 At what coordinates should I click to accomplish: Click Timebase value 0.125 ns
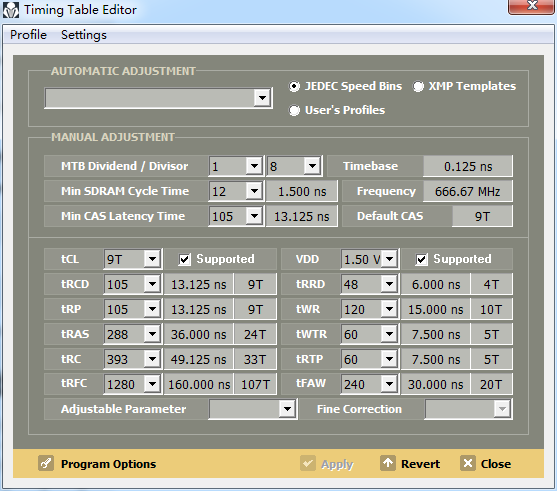(468, 166)
